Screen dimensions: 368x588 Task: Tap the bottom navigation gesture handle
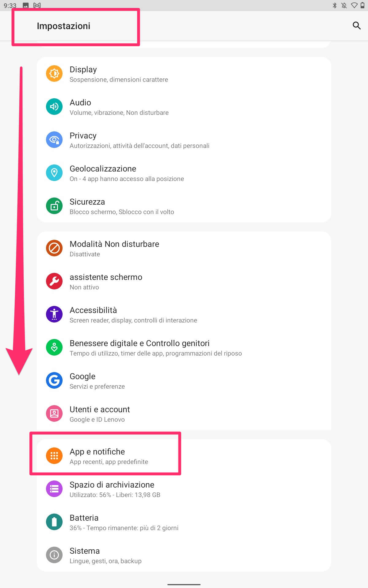pos(184,584)
